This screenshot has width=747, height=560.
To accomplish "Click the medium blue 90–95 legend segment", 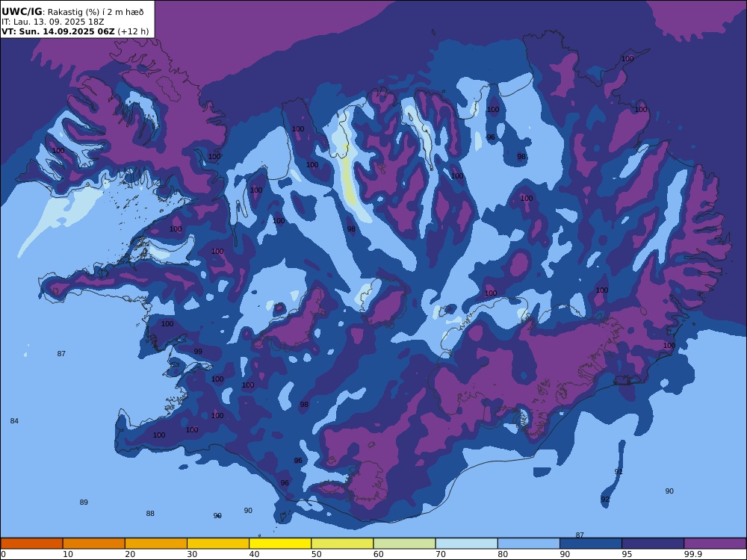I will pyautogui.click(x=591, y=544).
